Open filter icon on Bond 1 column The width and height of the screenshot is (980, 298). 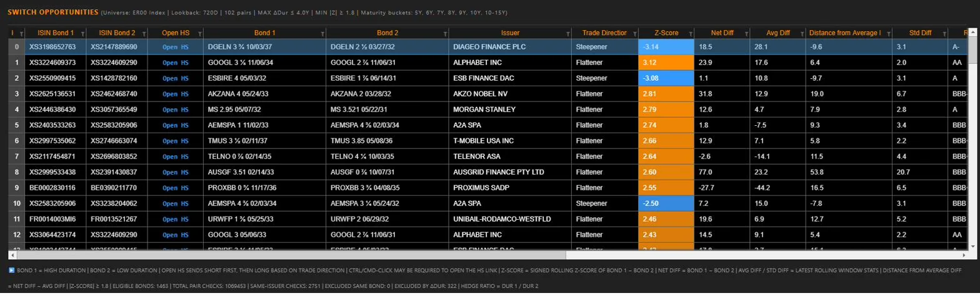pyautogui.click(x=321, y=33)
